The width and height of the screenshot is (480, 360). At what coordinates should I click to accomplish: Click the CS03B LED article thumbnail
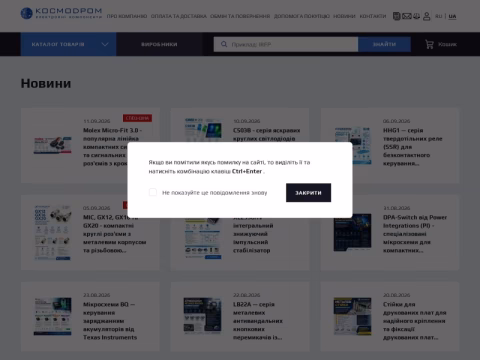click(203, 130)
